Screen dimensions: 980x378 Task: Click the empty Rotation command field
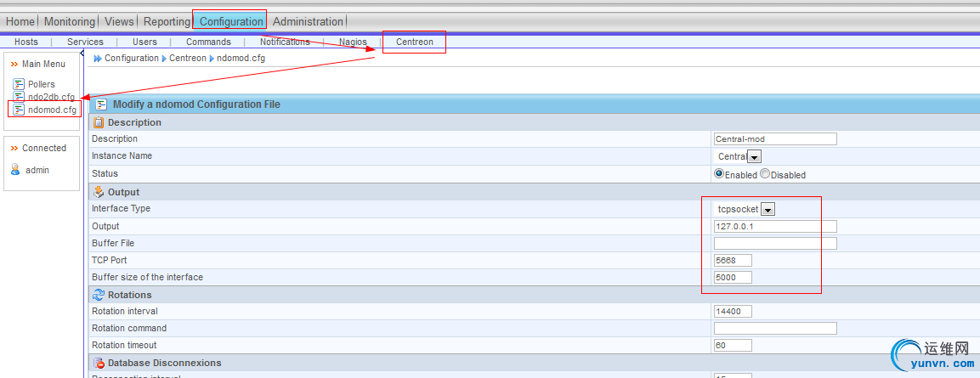click(x=775, y=328)
